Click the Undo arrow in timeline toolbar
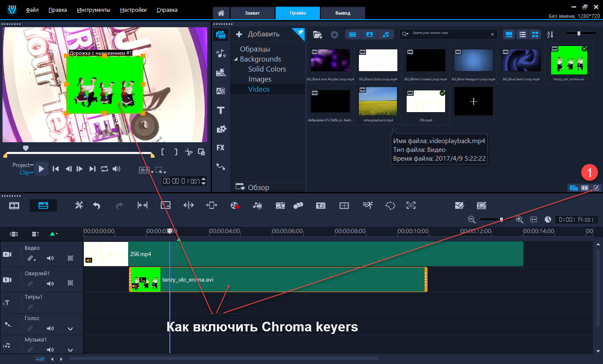 tap(97, 205)
